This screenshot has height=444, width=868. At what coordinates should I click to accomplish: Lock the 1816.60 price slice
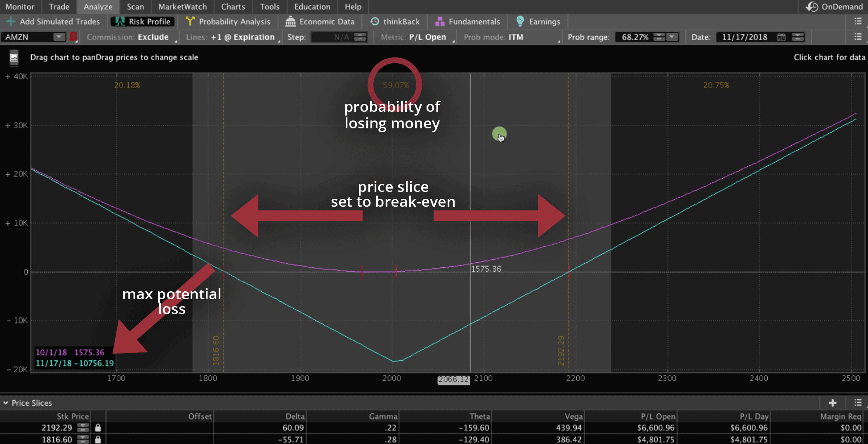point(98,439)
